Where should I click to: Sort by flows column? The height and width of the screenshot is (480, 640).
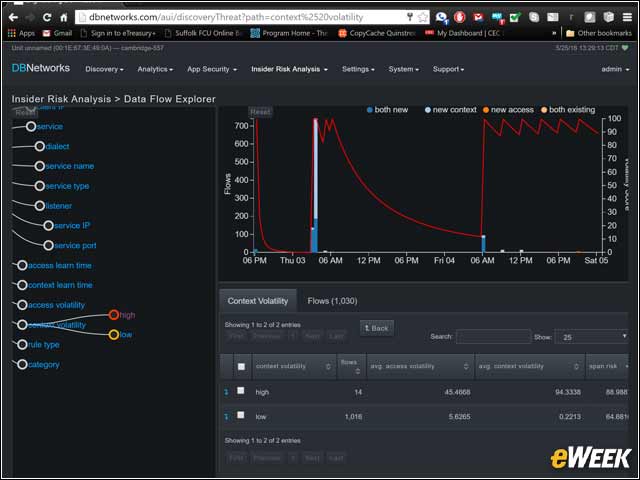pos(351,367)
